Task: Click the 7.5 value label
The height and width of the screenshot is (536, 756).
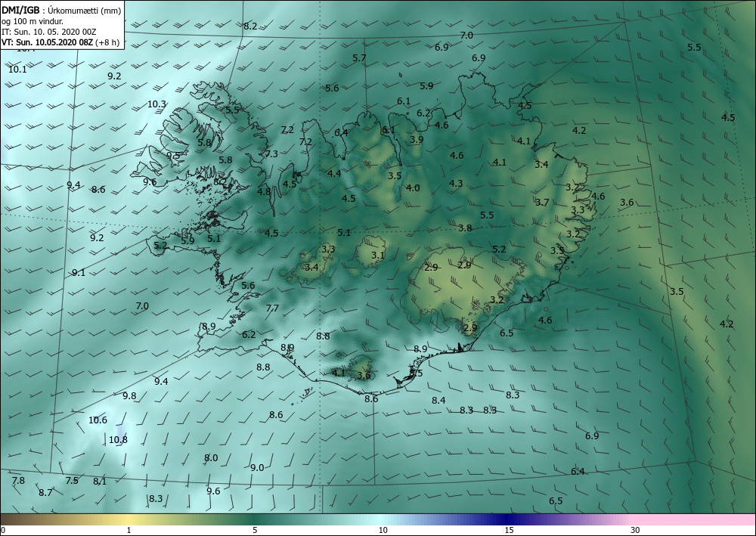Action: (x=72, y=481)
